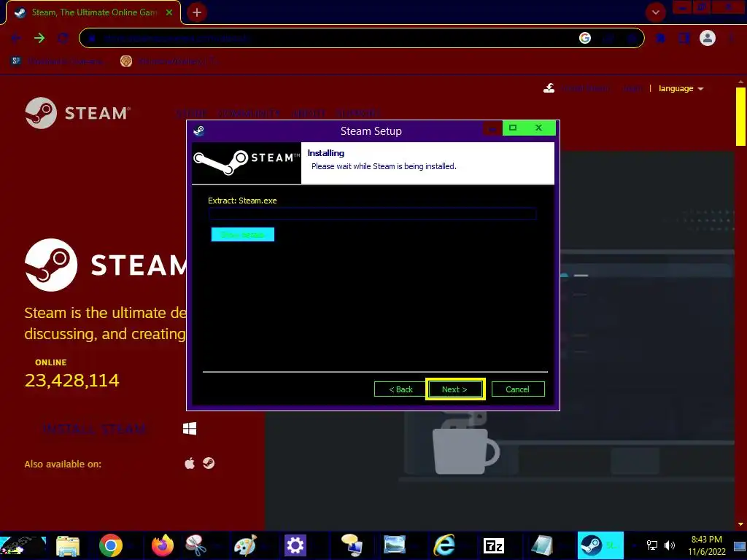747x560 pixels.
Task: Open the SUPPORT menu on Steam site
Action: coord(357,113)
